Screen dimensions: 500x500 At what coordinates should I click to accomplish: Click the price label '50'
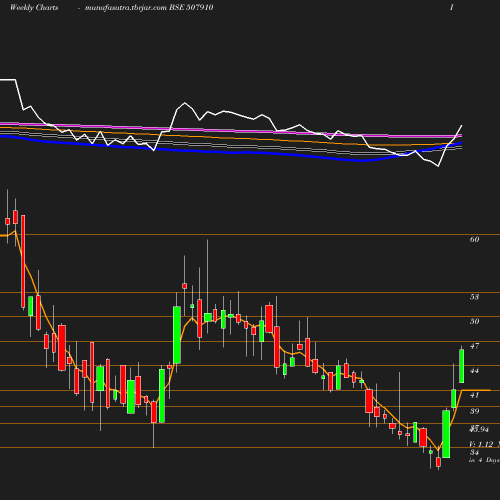click(x=474, y=321)
